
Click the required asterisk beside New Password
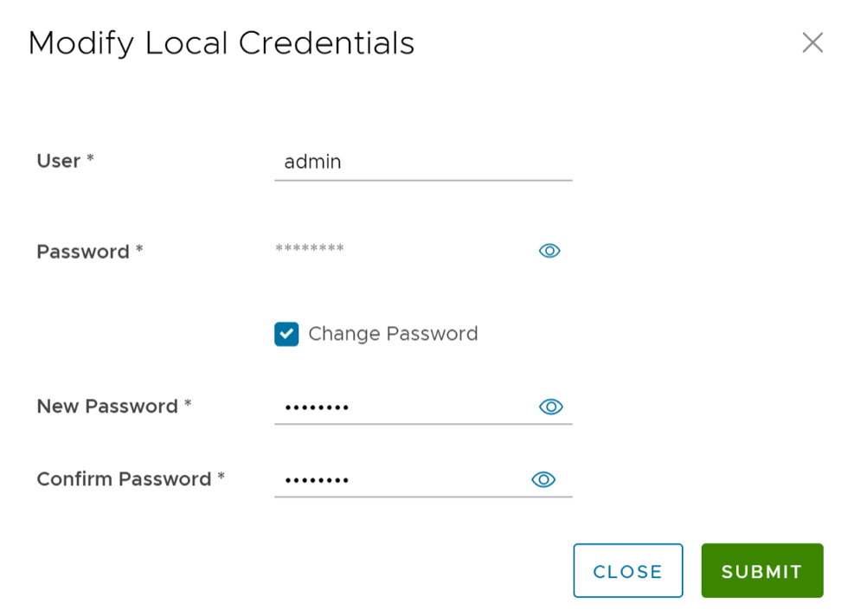tap(187, 405)
